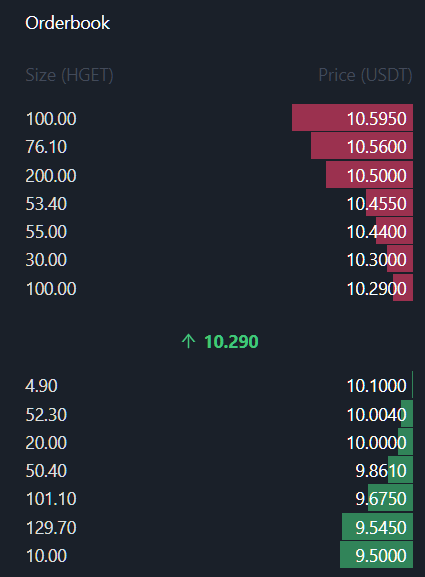This screenshot has height=577, width=425.
Task: Choose the 10.5000 ask price
Action: click(377, 176)
